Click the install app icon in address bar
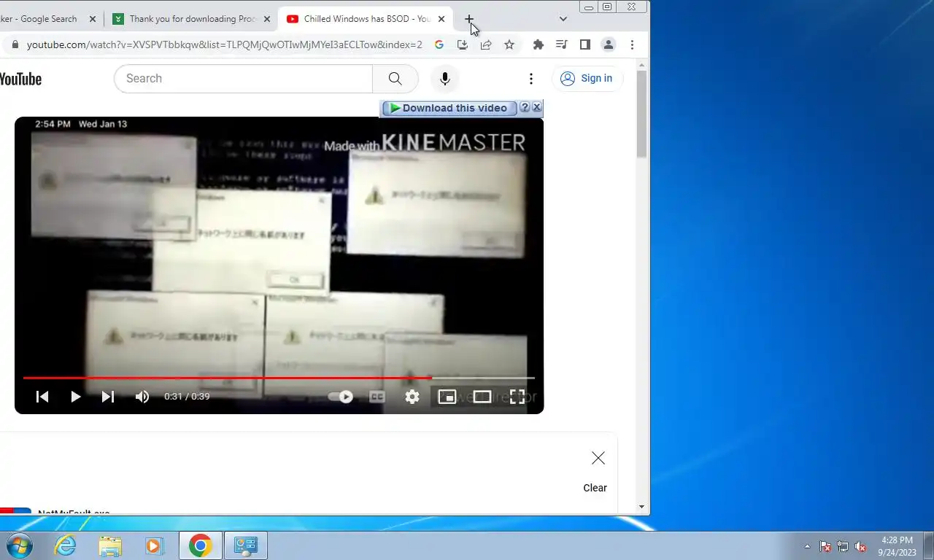The image size is (934, 560). (463, 44)
